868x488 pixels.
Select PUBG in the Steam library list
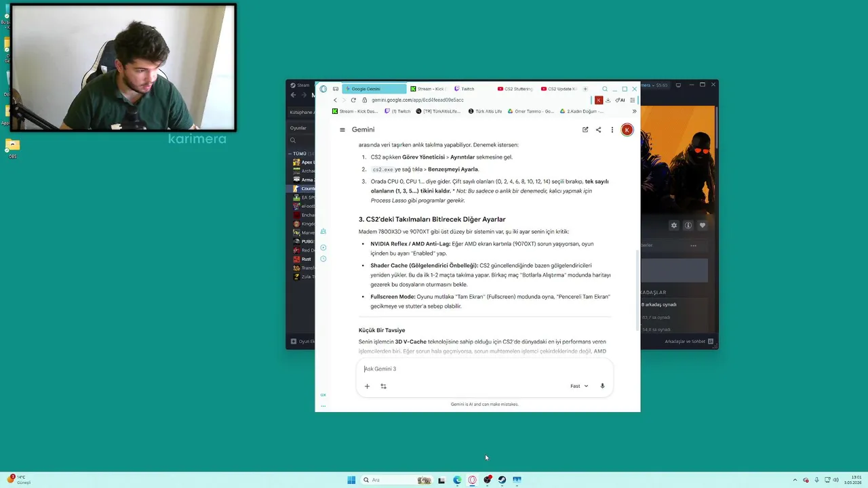[x=303, y=241]
